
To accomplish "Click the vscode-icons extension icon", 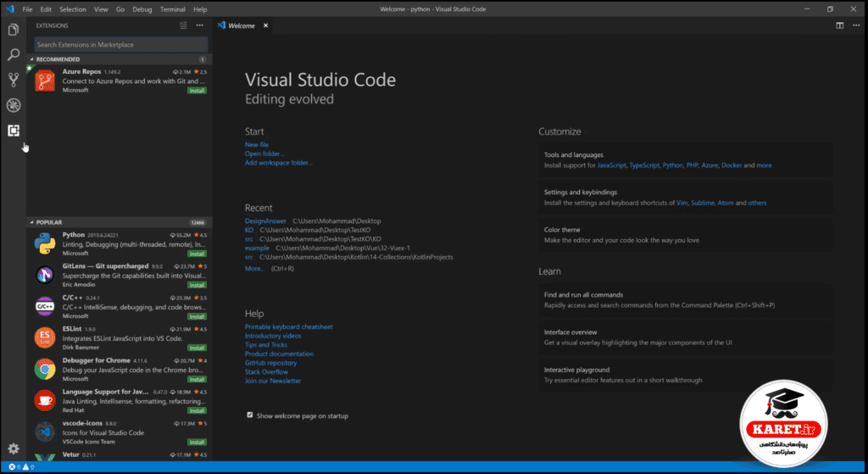I will coord(45,432).
